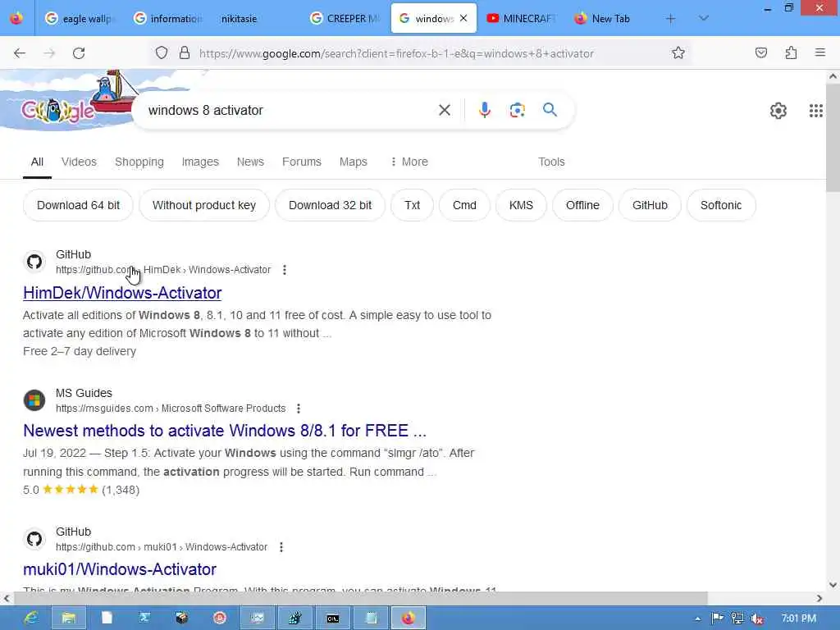Save page to Pocket
The image size is (840, 630).
tap(760, 52)
